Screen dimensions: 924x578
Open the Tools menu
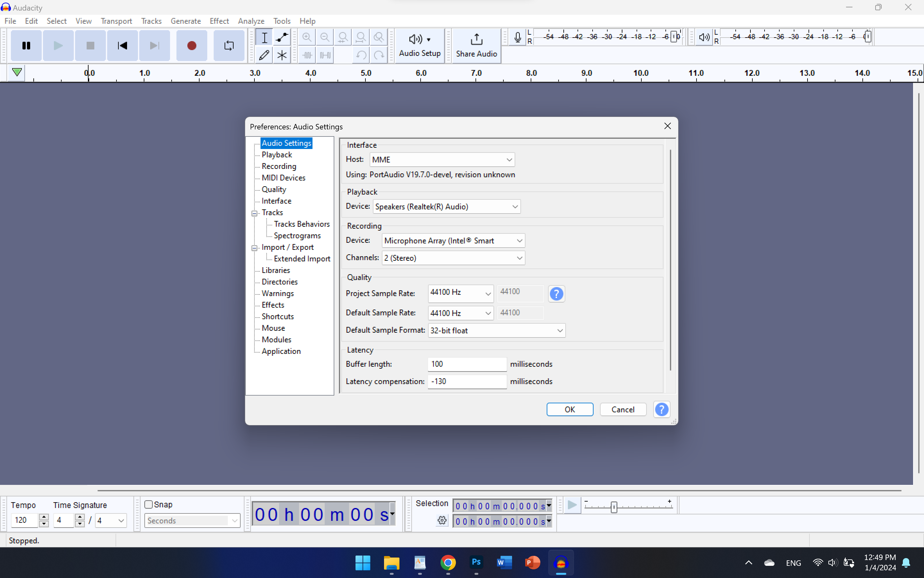coord(282,21)
